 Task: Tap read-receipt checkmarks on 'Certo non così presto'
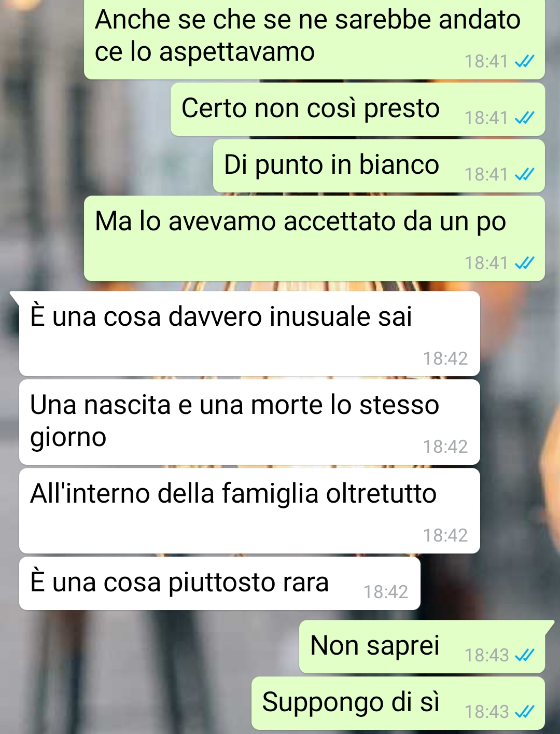click(524, 118)
